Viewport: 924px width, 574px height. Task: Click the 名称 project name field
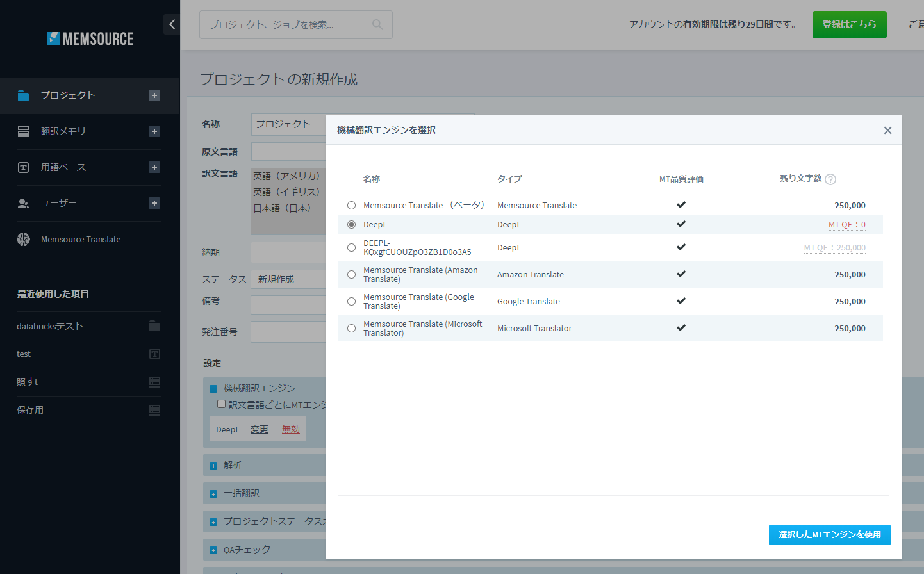pos(288,124)
